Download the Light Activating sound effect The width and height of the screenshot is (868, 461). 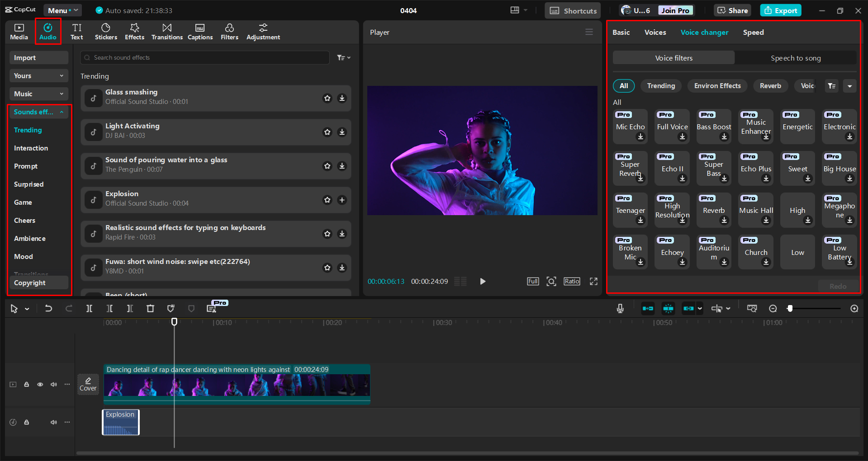(342, 132)
